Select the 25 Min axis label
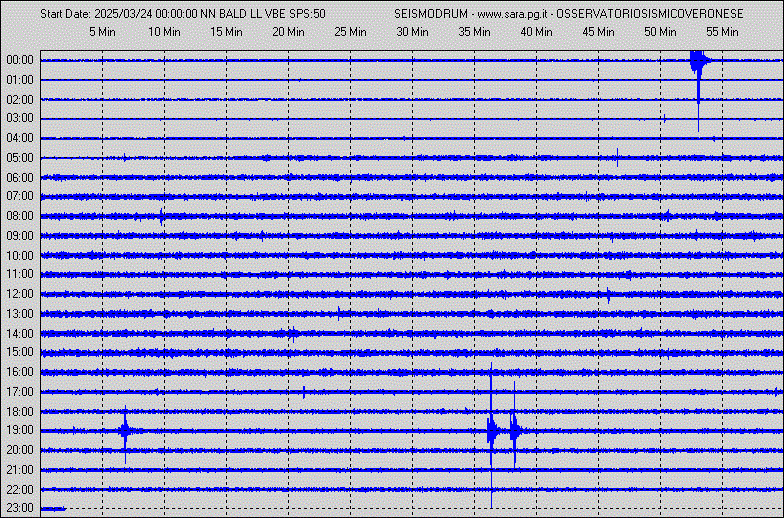Viewport: 784px width, 518px height. click(x=350, y=32)
